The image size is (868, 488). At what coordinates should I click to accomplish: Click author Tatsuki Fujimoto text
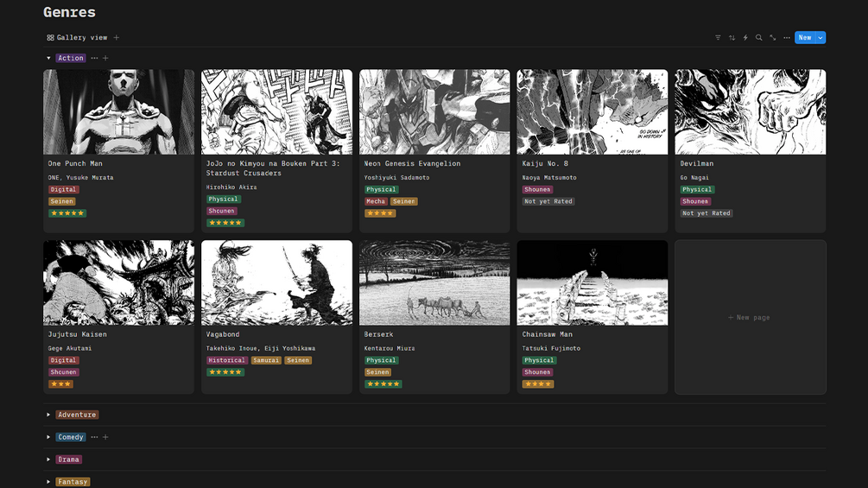coord(551,349)
